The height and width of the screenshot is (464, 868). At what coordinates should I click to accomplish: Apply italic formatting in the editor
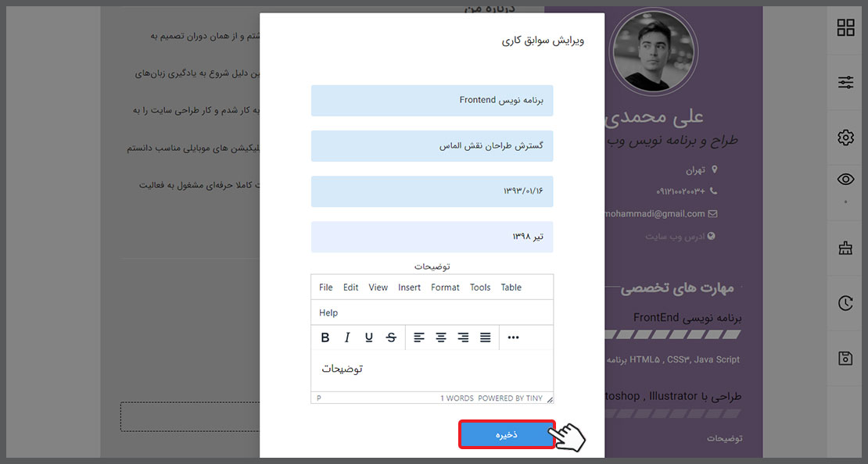[347, 337]
